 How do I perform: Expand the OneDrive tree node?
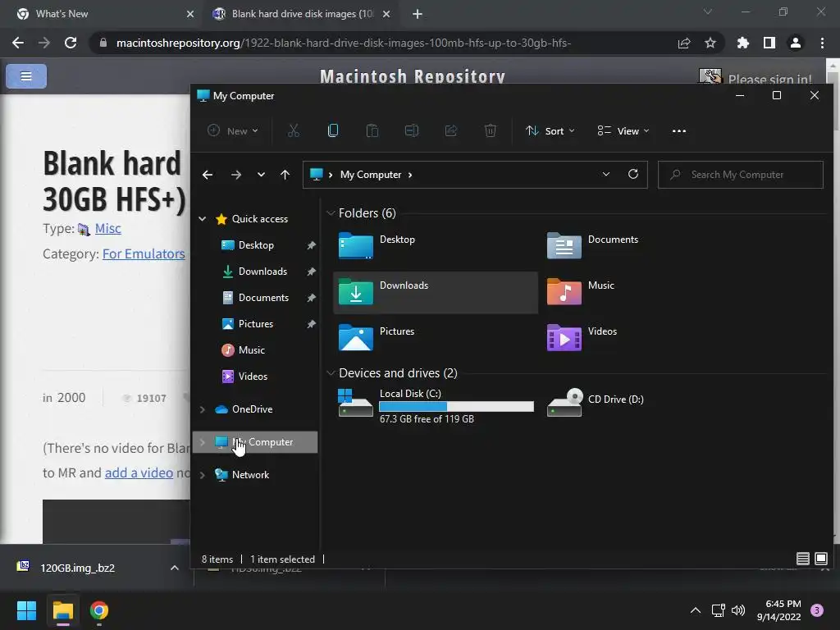click(203, 409)
